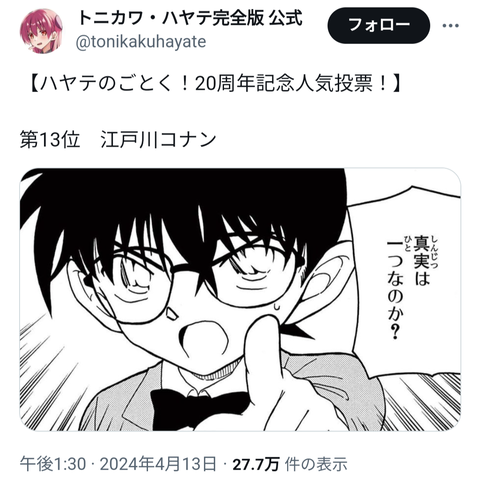Open the @tonikakuhayate handle link
Viewport: 480px width, 484px height.
click(x=141, y=42)
